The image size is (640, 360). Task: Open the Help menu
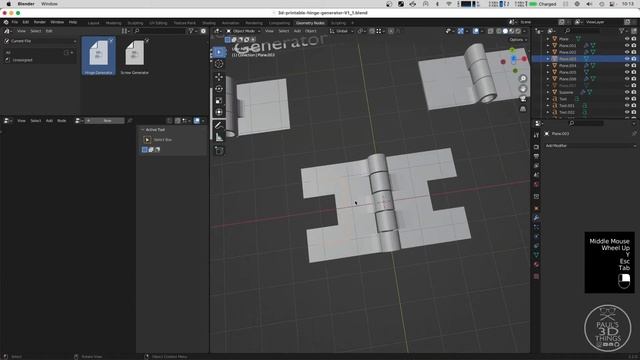pyautogui.click(x=73, y=22)
